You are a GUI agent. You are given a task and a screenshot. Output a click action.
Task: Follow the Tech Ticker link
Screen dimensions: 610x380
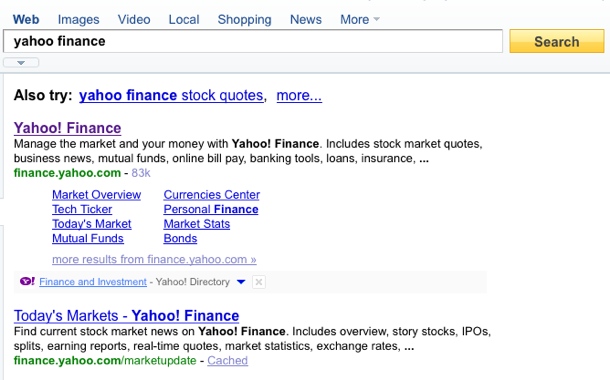[82, 209]
